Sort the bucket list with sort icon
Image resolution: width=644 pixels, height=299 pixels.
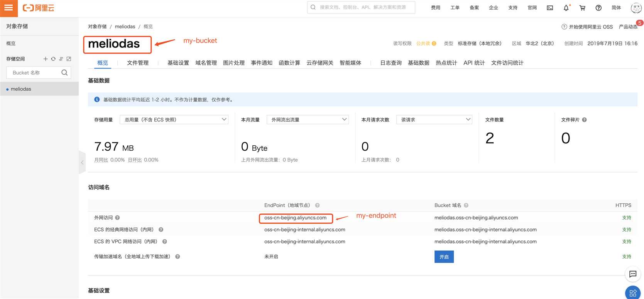[61, 59]
